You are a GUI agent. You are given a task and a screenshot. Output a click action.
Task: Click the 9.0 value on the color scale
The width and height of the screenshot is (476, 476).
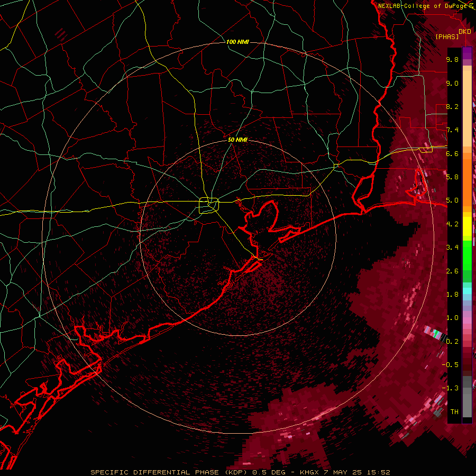(452, 83)
